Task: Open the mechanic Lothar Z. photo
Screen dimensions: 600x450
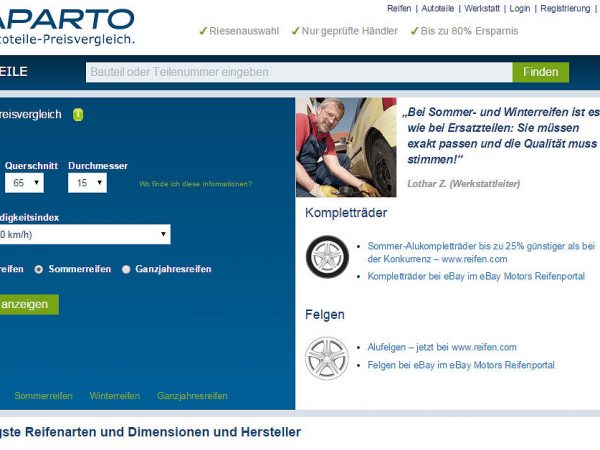Action: pyautogui.click(x=346, y=147)
